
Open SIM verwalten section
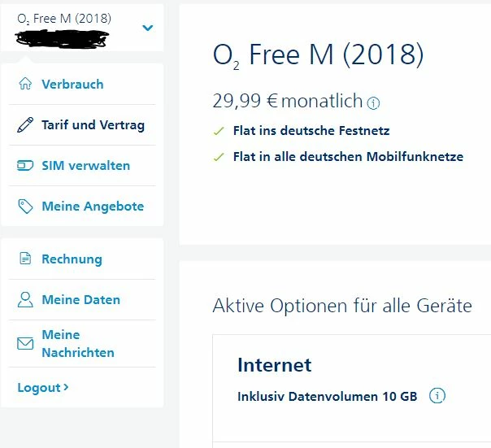(x=85, y=166)
